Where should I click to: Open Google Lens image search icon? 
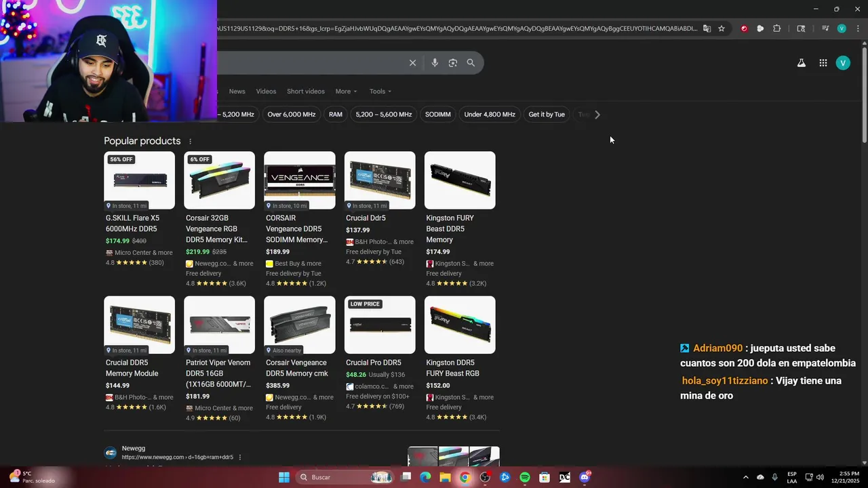coord(453,63)
